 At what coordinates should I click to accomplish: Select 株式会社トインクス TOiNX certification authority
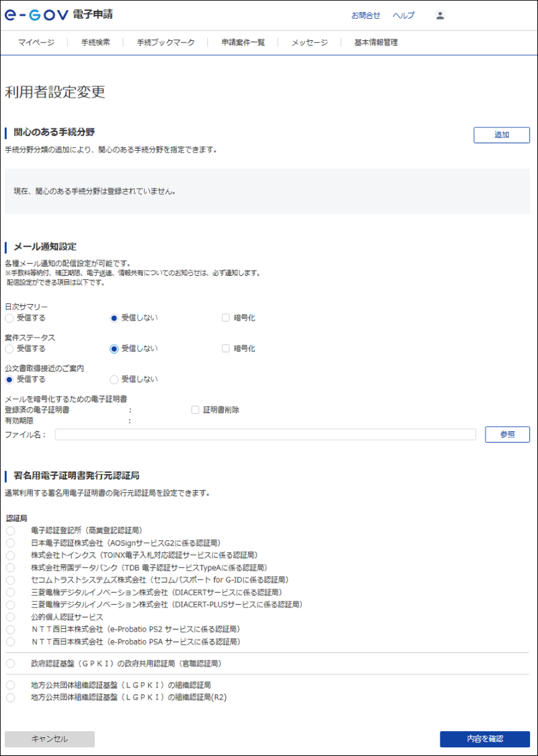(x=11, y=555)
